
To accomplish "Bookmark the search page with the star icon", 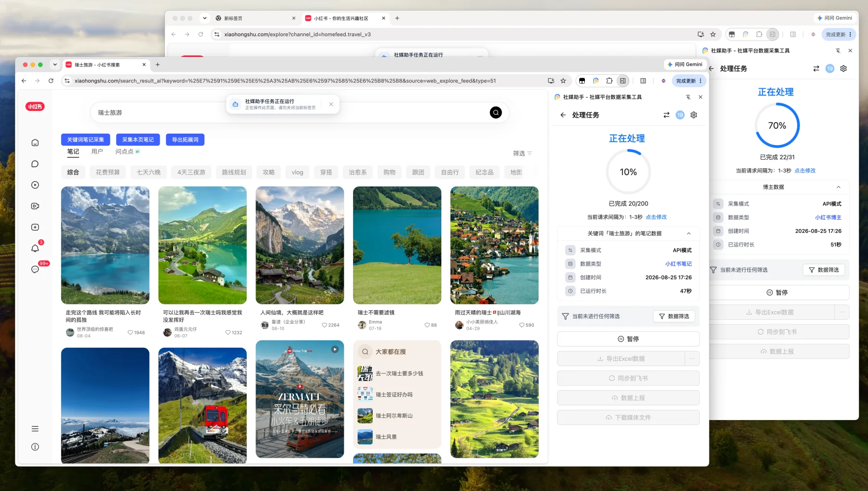I will 563,81.
